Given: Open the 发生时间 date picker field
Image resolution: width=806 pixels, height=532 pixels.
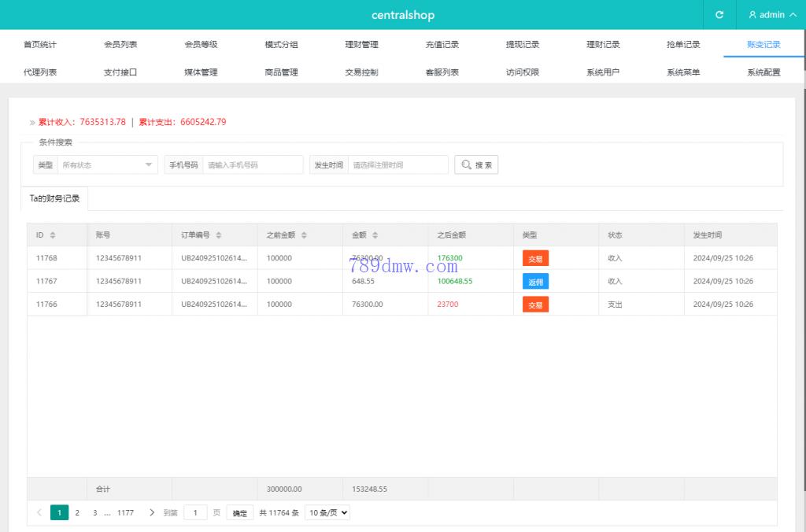Looking at the screenshot, I should [397, 164].
